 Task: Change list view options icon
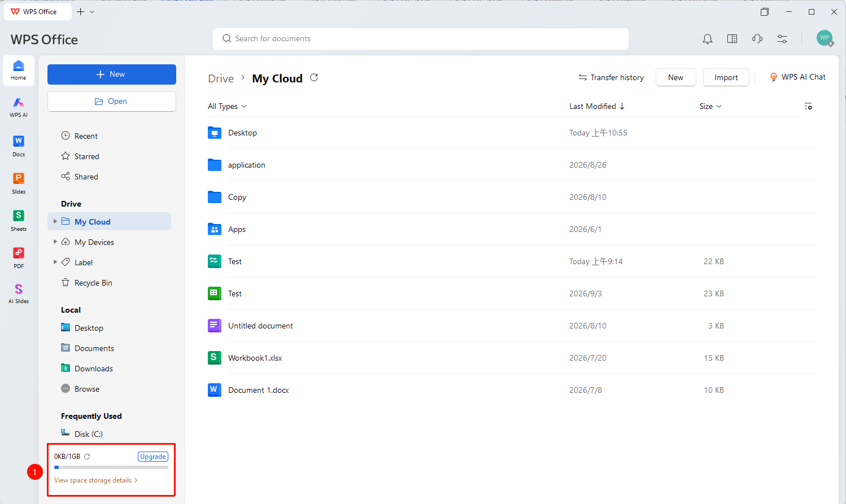[x=808, y=106]
